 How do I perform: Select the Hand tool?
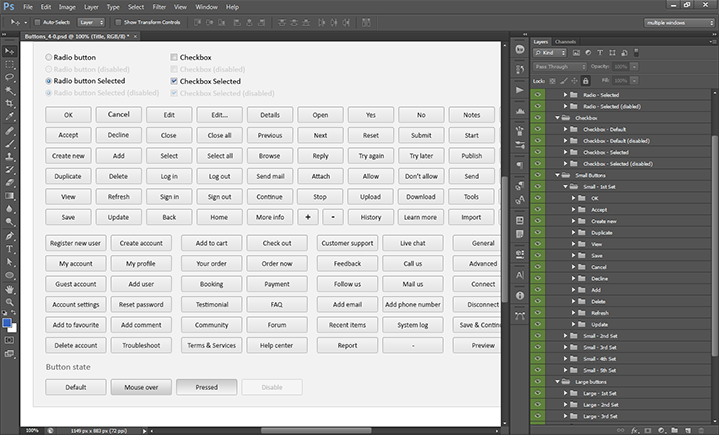tap(9, 290)
